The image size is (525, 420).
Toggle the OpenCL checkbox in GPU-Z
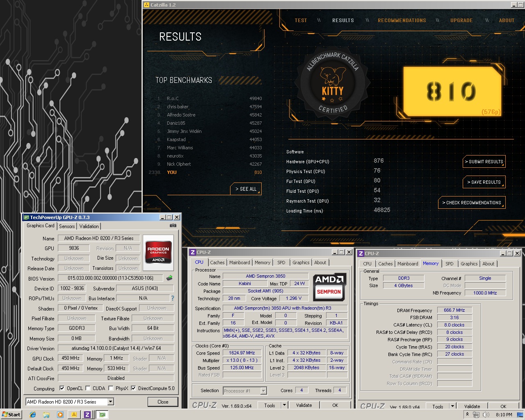pyautogui.click(x=62, y=388)
